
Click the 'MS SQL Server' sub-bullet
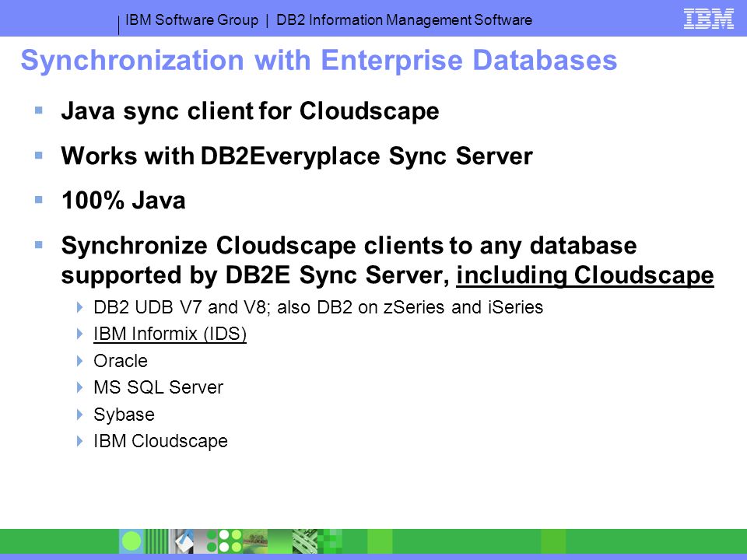pyautogui.click(x=158, y=387)
